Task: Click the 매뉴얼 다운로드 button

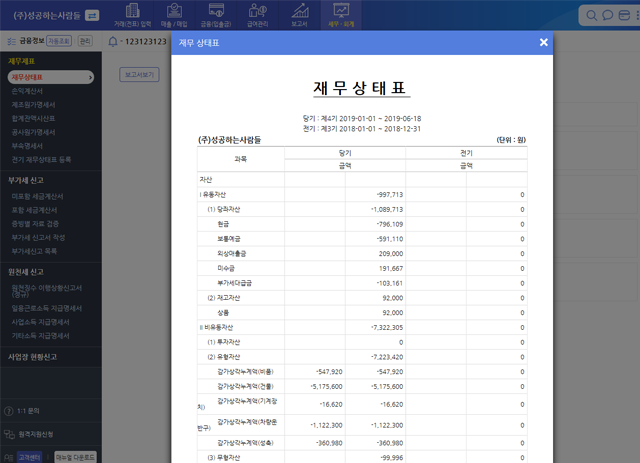Action: click(x=75, y=457)
